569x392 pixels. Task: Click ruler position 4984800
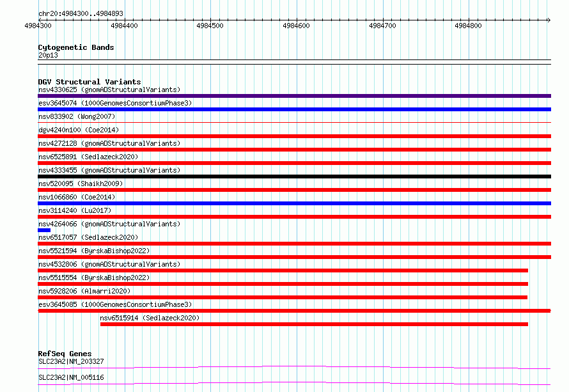pyautogui.click(x=469, y=26)
